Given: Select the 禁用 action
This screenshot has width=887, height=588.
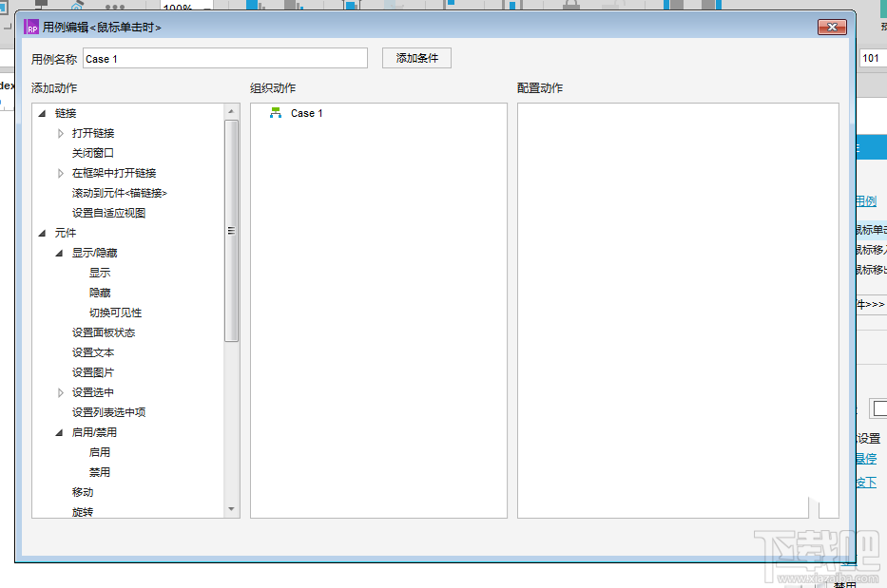Looking at the screenshot, I should pos(100,472).
